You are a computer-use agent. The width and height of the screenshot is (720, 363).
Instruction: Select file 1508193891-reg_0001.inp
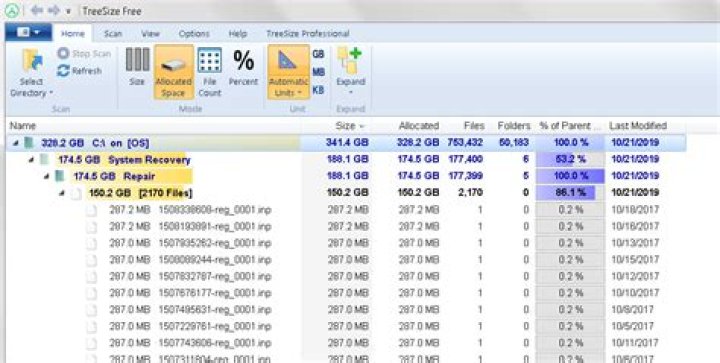pos(215,226)
